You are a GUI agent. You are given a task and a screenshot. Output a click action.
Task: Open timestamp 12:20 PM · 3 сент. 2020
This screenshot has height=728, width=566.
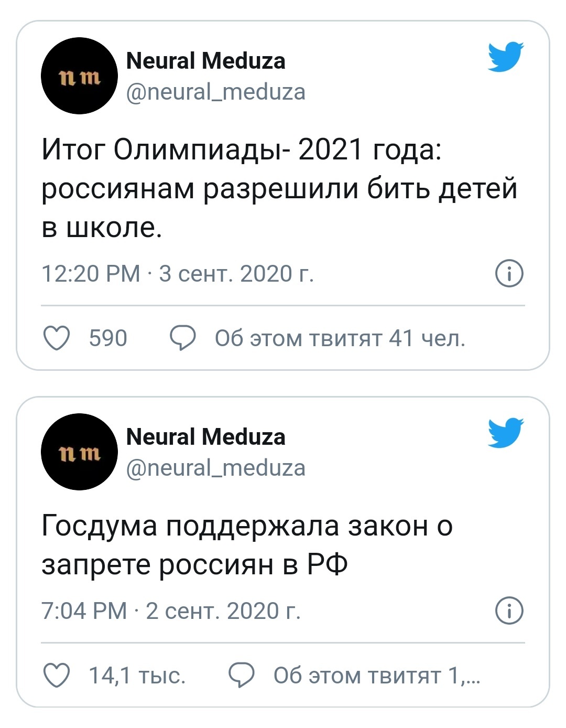point(178,274)
